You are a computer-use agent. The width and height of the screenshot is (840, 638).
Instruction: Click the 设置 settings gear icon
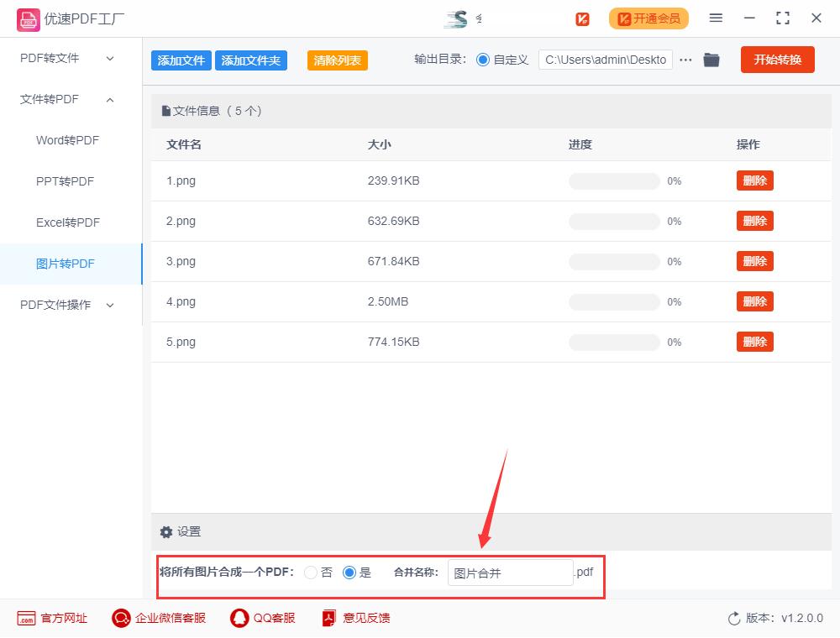(x=166, y=531)
